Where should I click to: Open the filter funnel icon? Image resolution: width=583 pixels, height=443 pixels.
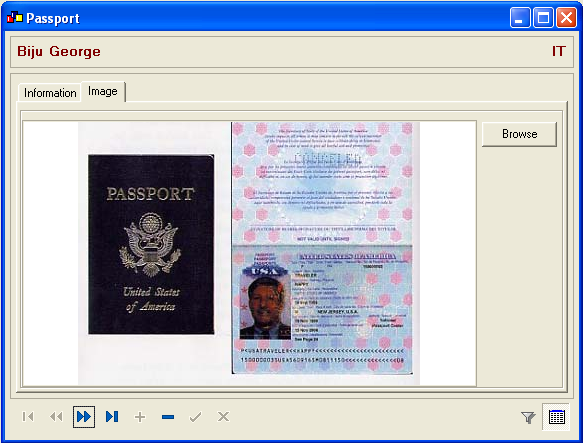(528, 417)
